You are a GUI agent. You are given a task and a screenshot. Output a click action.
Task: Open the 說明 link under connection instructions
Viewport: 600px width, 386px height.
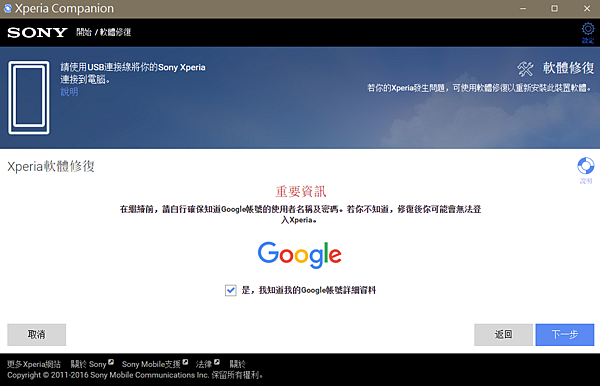pyautogui.click(x=69, y=92)
